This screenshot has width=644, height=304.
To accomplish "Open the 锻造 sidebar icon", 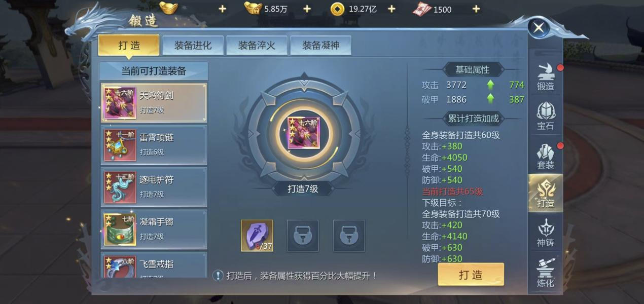I will tap(546, 78).
